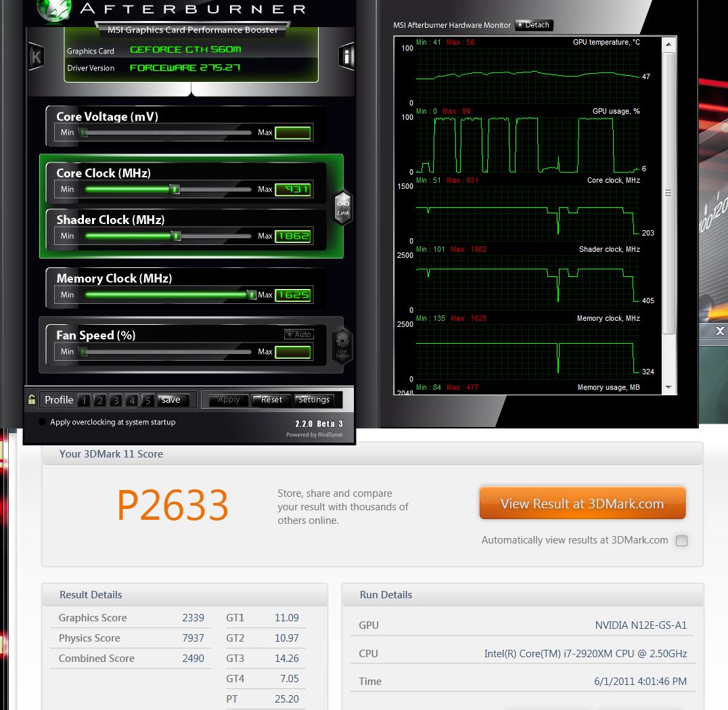This screenshot has width=728, height=710.
Task: Click the profile lock icon
Action: coord(32,399)
